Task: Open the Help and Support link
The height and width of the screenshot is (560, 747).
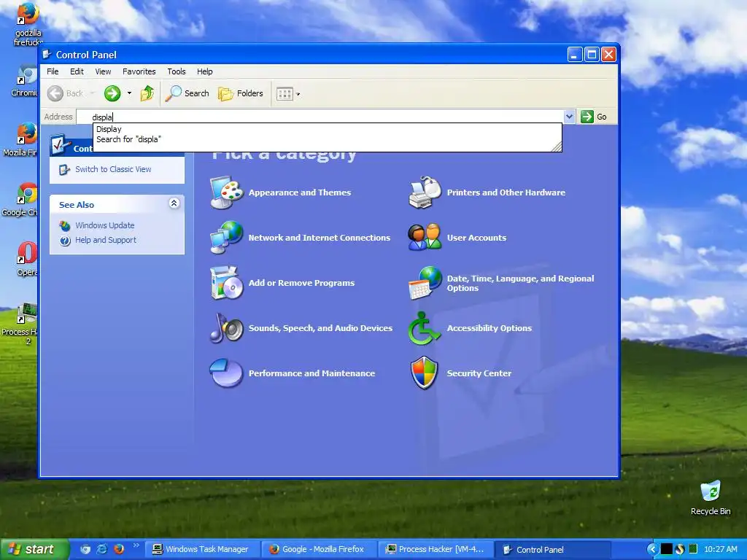Action: (x=106, y=240)
